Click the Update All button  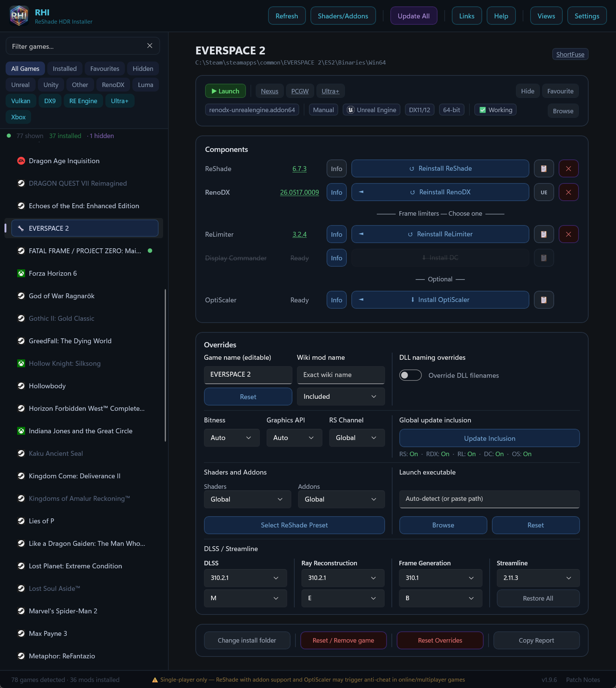pyautogui.click(x=414, y=16)
